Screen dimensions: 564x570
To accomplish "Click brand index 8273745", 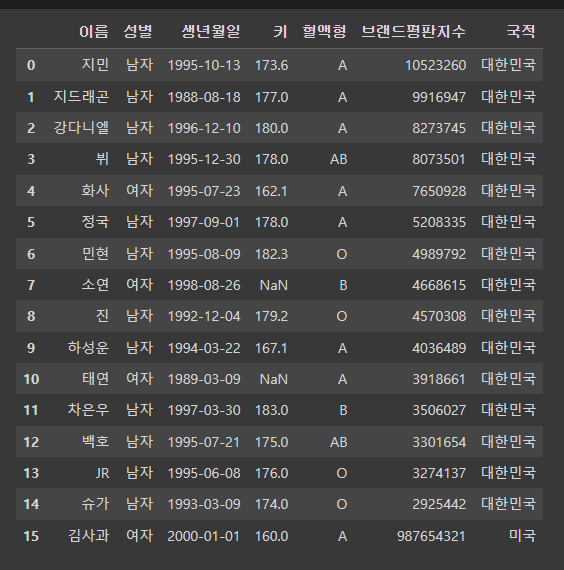I will tap(439, 128).
